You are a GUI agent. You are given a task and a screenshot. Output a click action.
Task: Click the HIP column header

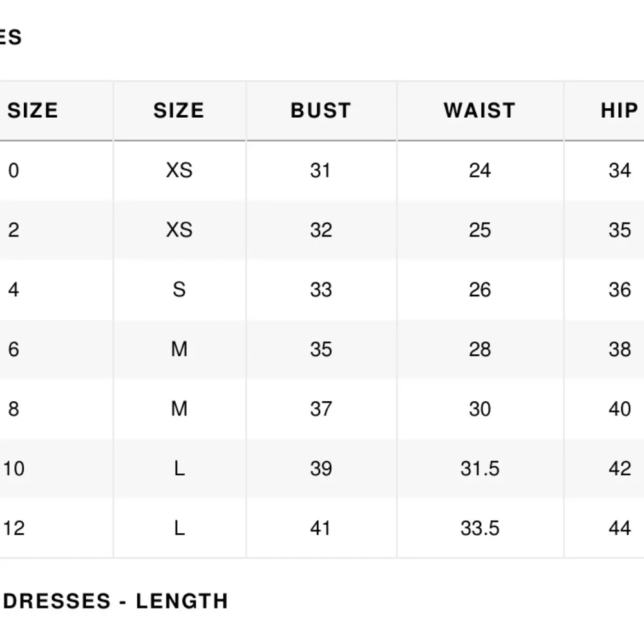[620, 111]
